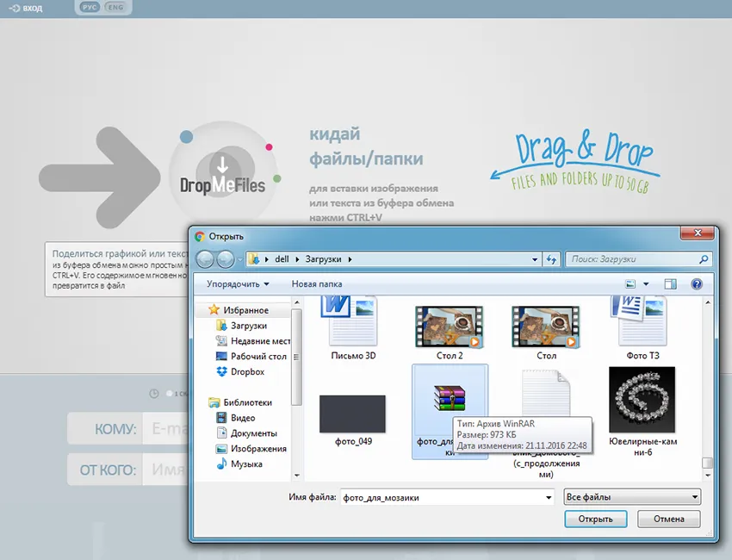Click the Отмена button
Screen dimensions: 732x560
[669, 519]
